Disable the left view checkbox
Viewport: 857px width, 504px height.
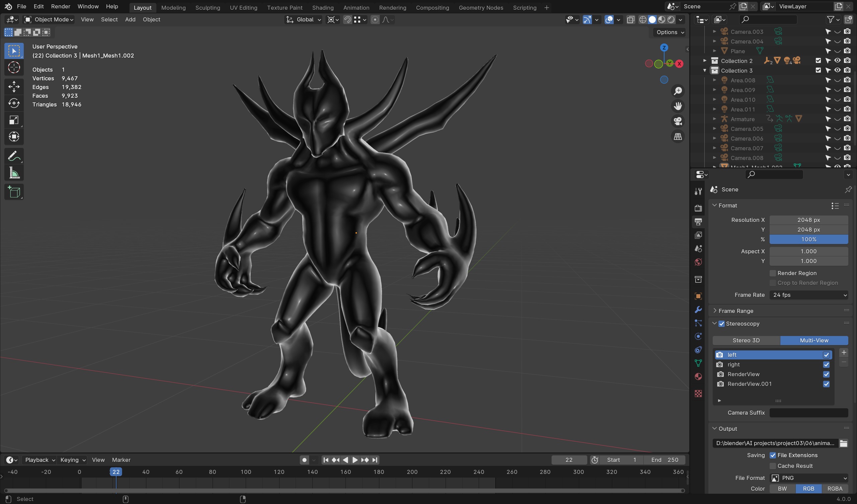point(826,355)
